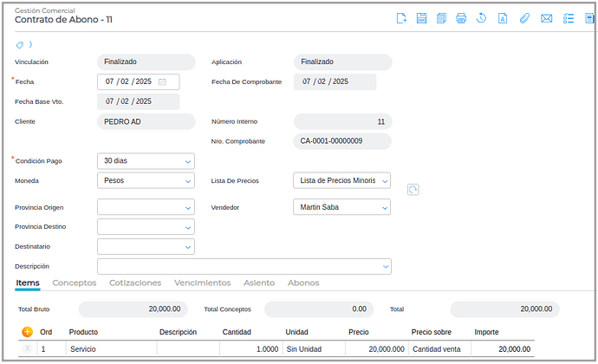Expand the Moneda dropdown

(146, 181)
